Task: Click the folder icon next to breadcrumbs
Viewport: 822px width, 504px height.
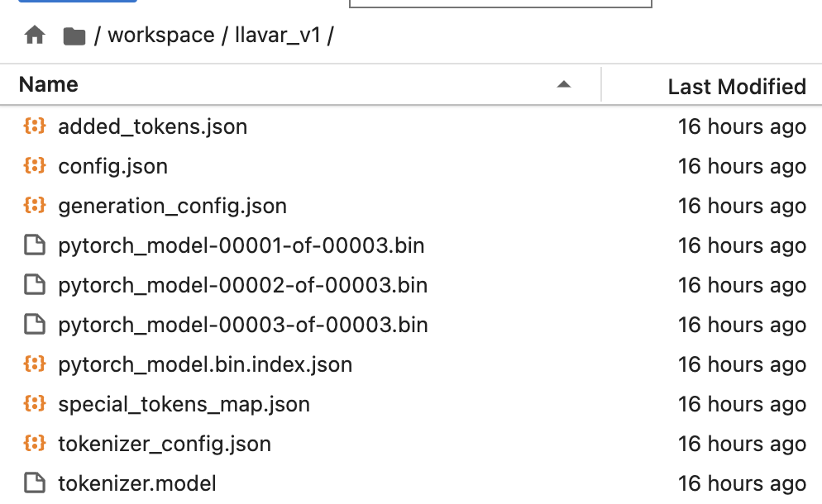Action: pos(74,36)
